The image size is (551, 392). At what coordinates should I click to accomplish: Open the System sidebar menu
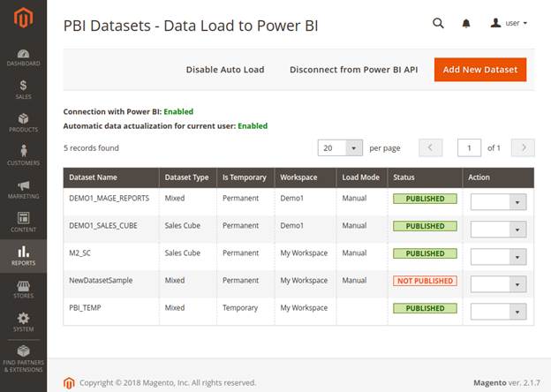[23, 322]
